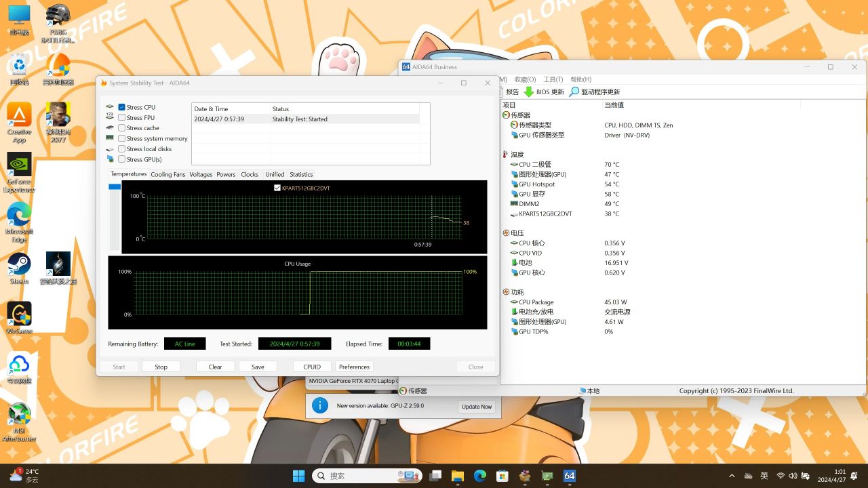
Task: Open Task View on the taskbar
Action: 435,476
